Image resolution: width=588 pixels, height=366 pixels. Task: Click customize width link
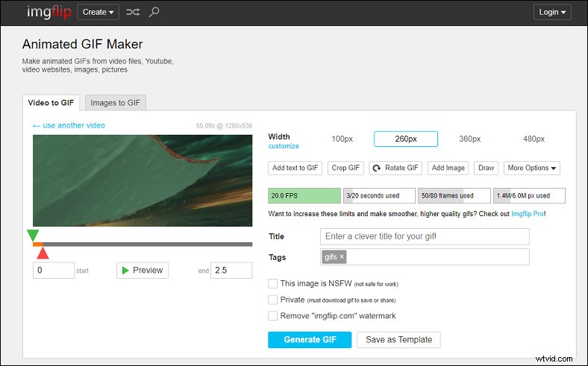coord(284,146)
